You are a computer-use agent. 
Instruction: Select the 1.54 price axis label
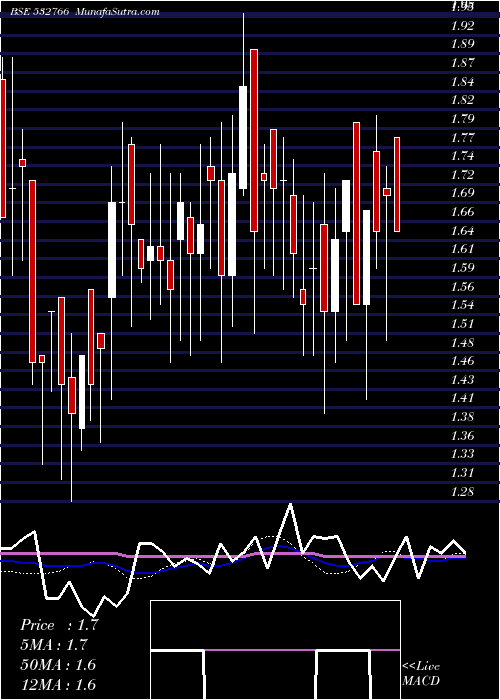click(x=462, y=305)
